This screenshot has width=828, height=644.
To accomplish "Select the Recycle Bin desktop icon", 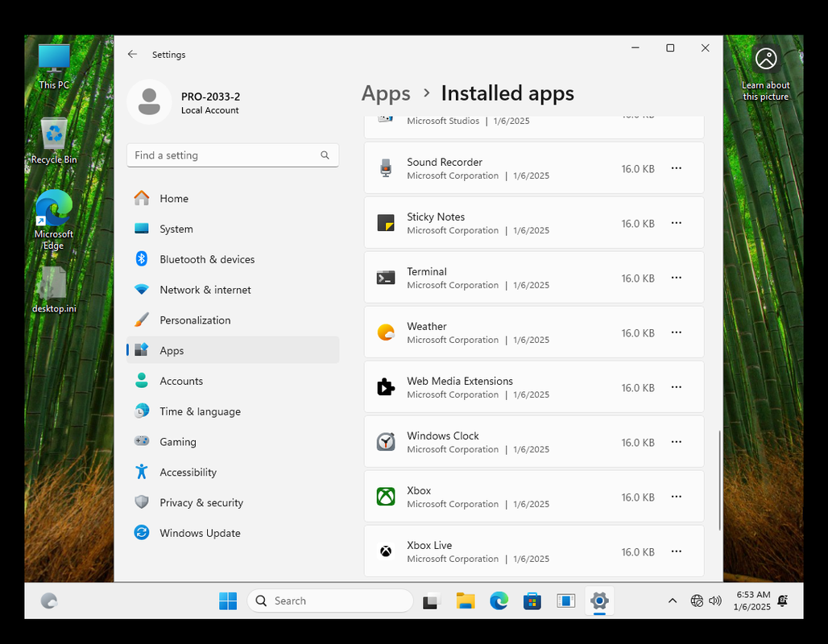I will (54, 141).
